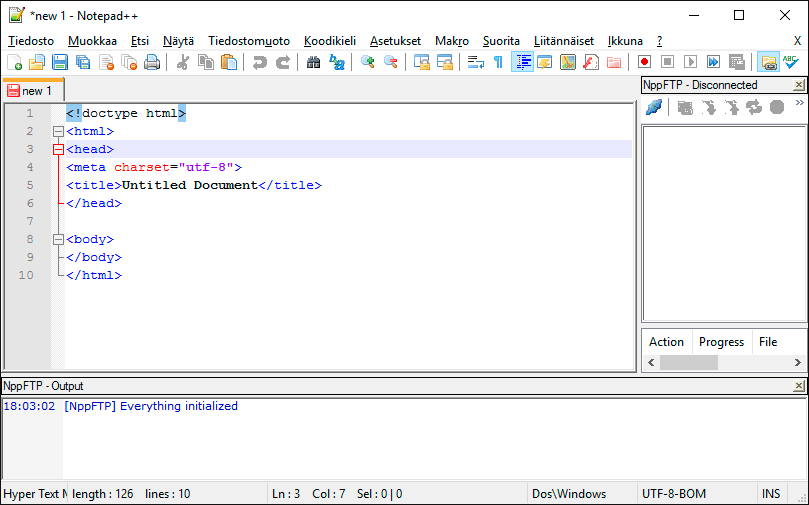Click the Play recorded macro icon
Viewport: 809px width, 505px height.
click(x=690, y=62)
